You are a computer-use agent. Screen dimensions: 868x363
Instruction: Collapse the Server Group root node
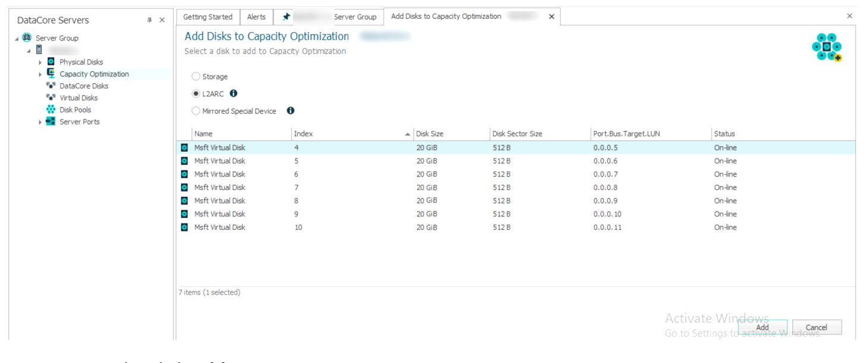(x=17, y=39)
